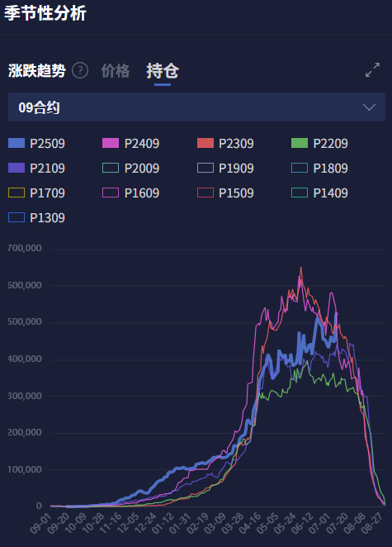The height and width of the screenshot is (547, 392).
Task: Click the P2209 green color swatch
Action: [300, 143]
